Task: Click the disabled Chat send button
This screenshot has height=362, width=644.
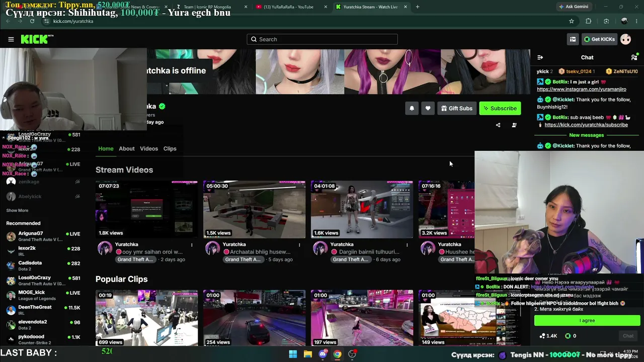Action: tap(628, 336)
